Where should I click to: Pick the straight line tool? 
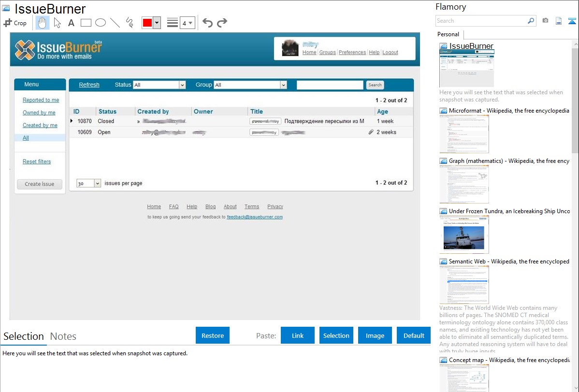[115, 23]
